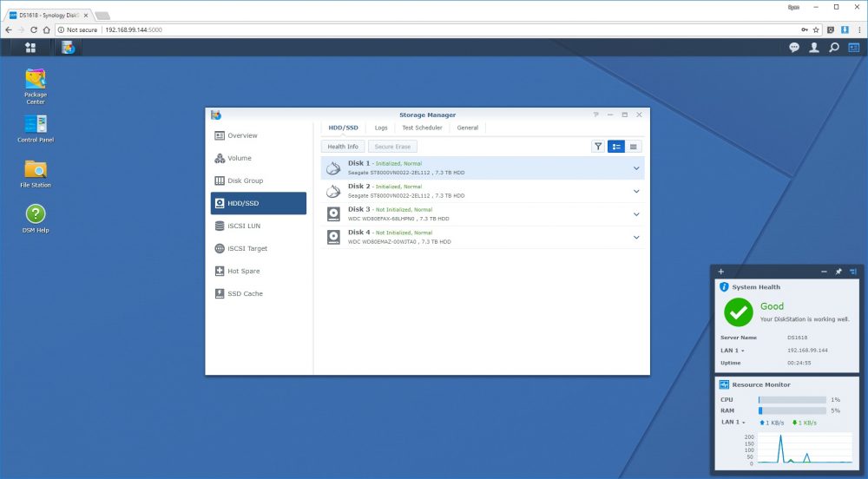Click the RAM usage bar

792,410
